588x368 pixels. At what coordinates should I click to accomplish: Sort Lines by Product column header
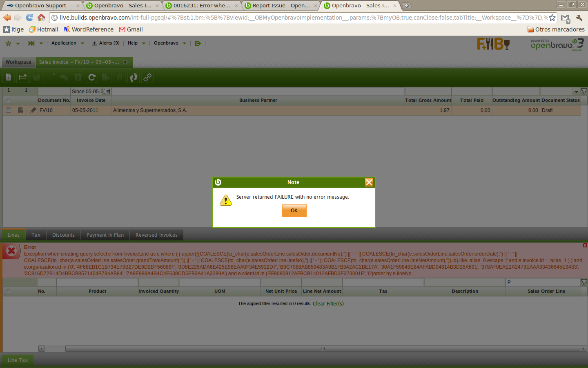click(x=97, y=292)
